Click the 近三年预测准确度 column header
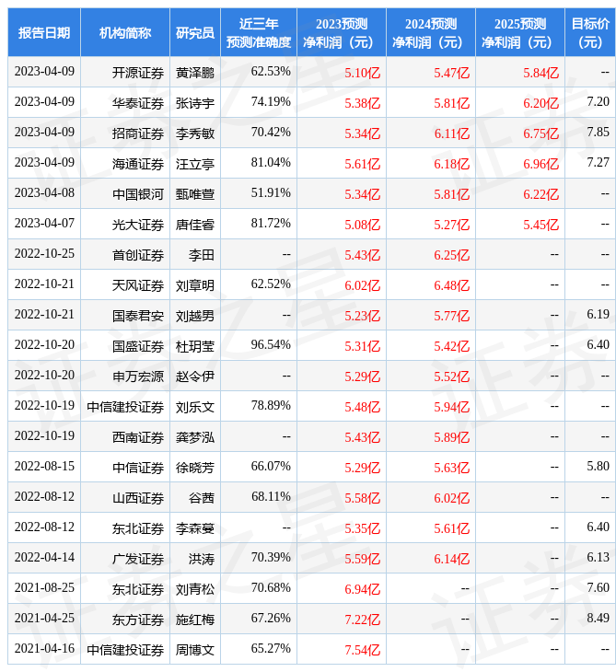Viewport: 616px width, 672px height. 259,32
